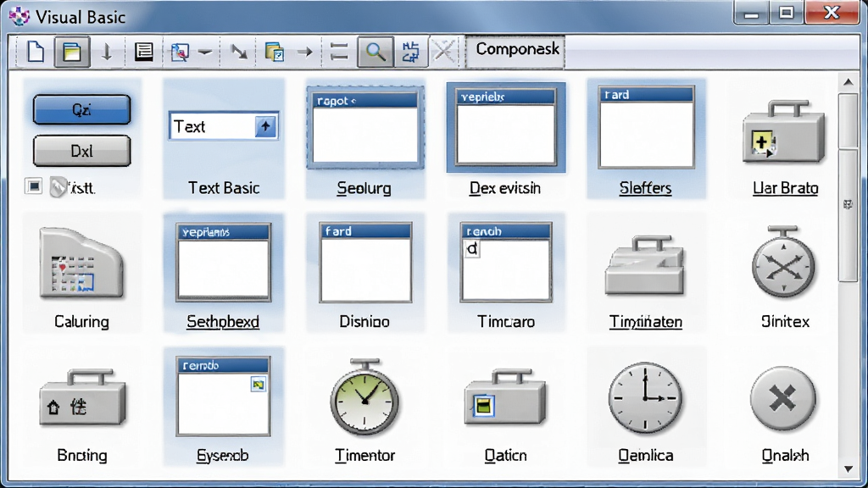The image size is (868, 488).
Task: Select the Uar Brato toolbox icon
Action: click(784, 133)
